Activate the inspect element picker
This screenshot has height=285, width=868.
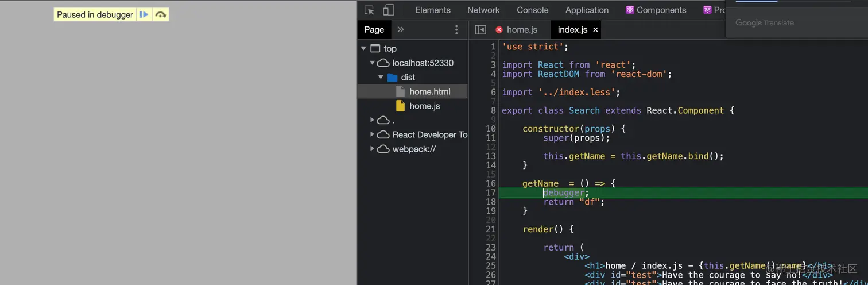(x=370, y=10)
